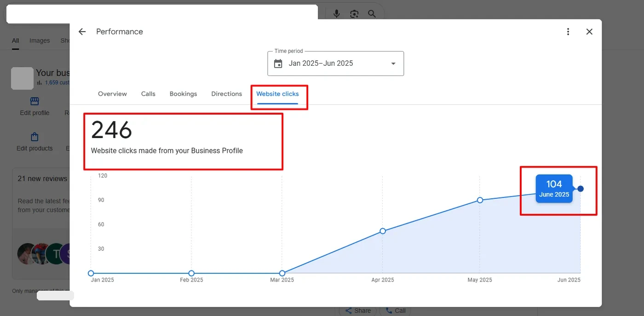
Task: Click the magnifier search icon
Action: pos(372,14)
